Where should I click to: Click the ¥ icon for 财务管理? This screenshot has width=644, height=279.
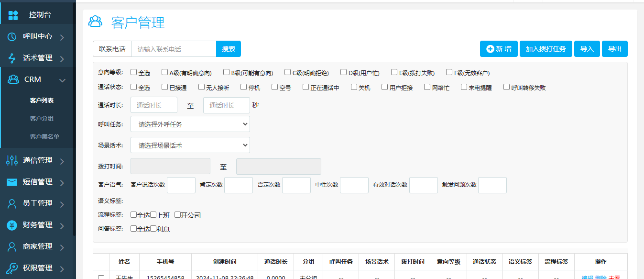pyautogui.click(x=11, y=225)
